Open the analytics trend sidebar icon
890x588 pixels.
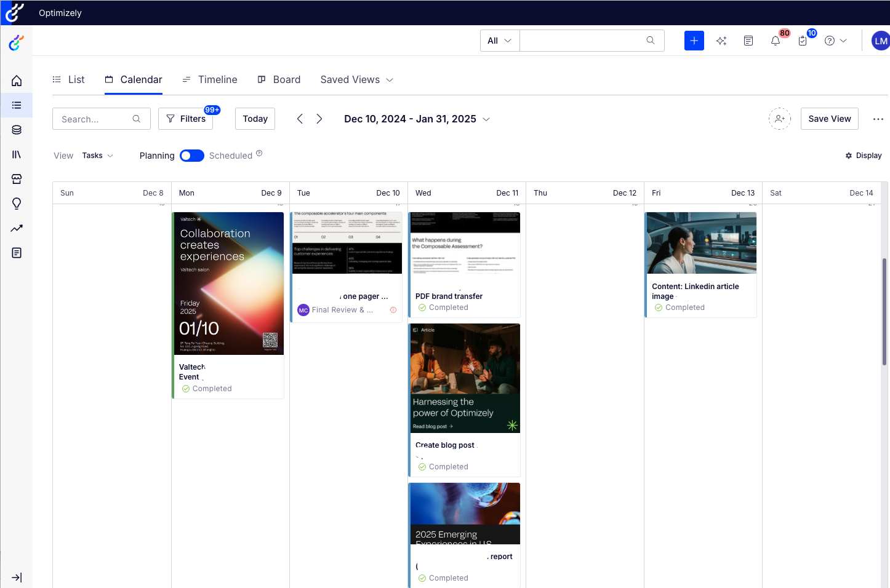(17, 228)
